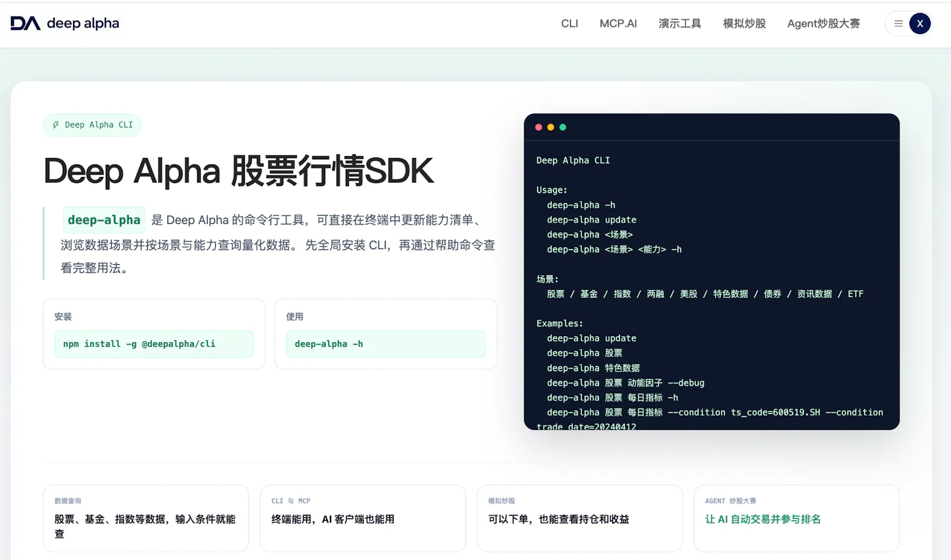Click the example line "deep-alpha 特色数据"
Screen dimensions: 951x560
click(593, 368)
